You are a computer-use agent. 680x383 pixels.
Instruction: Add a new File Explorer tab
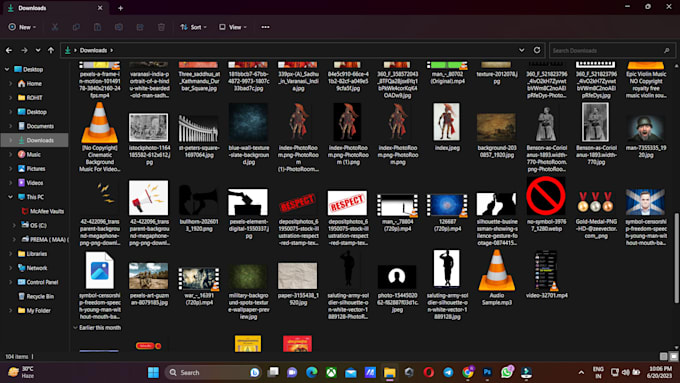click(x=121, y=8)
